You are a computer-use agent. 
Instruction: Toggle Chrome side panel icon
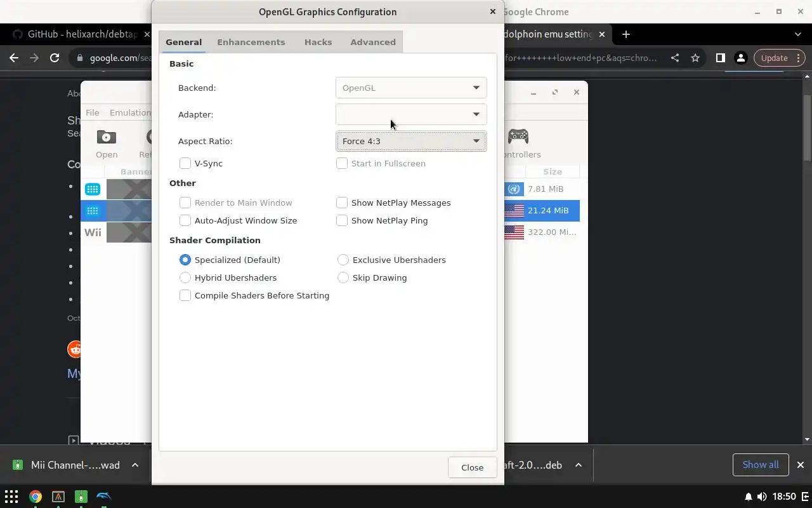tap(720, 58)
